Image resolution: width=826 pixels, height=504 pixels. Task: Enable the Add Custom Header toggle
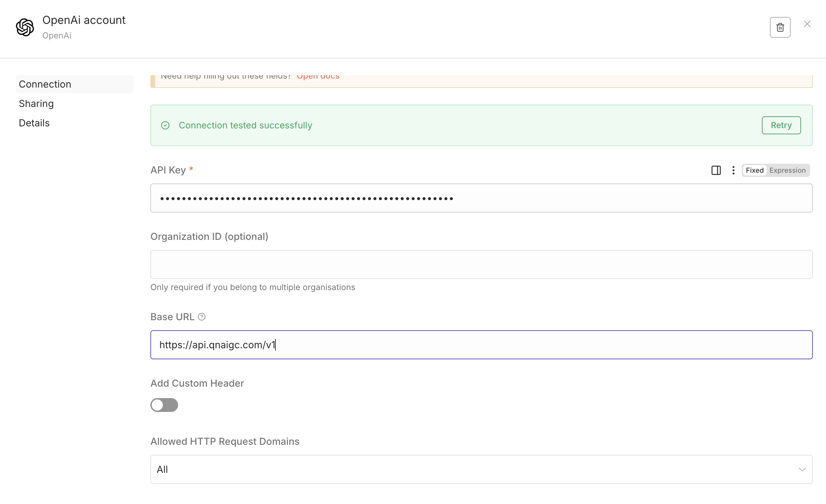pyautogui.click(x=164, y=405)
